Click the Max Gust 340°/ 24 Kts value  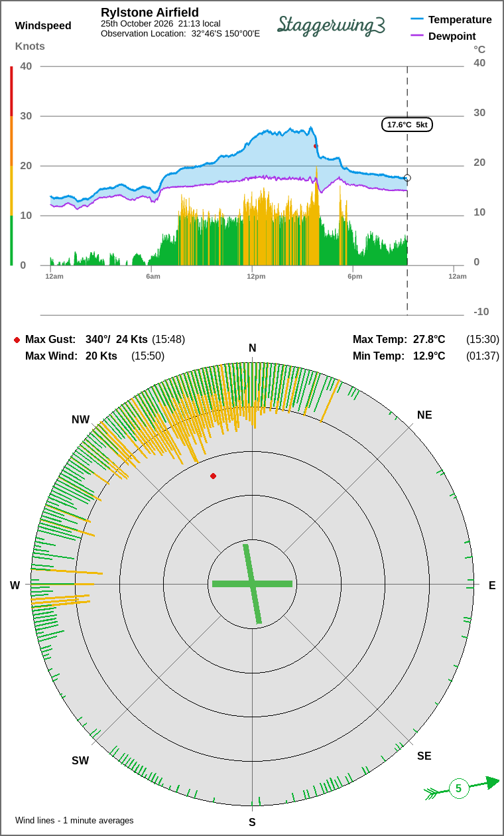tap(117, 340)
